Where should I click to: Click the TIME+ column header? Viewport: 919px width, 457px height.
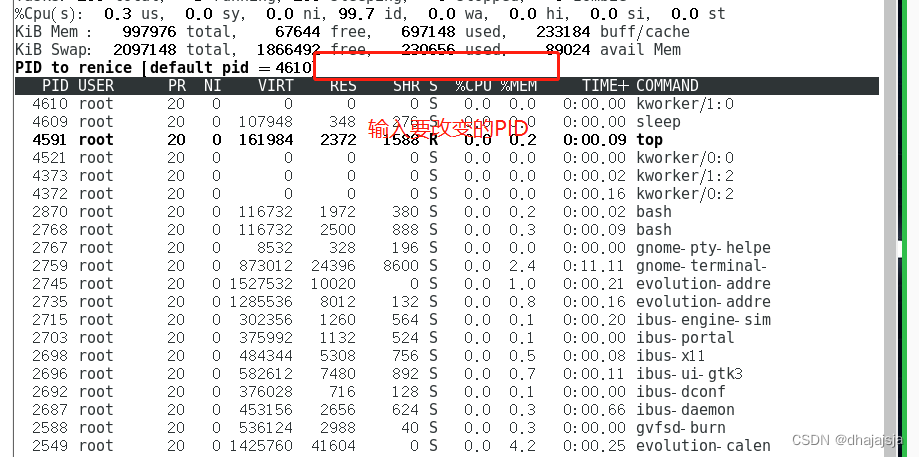[605, 86]
